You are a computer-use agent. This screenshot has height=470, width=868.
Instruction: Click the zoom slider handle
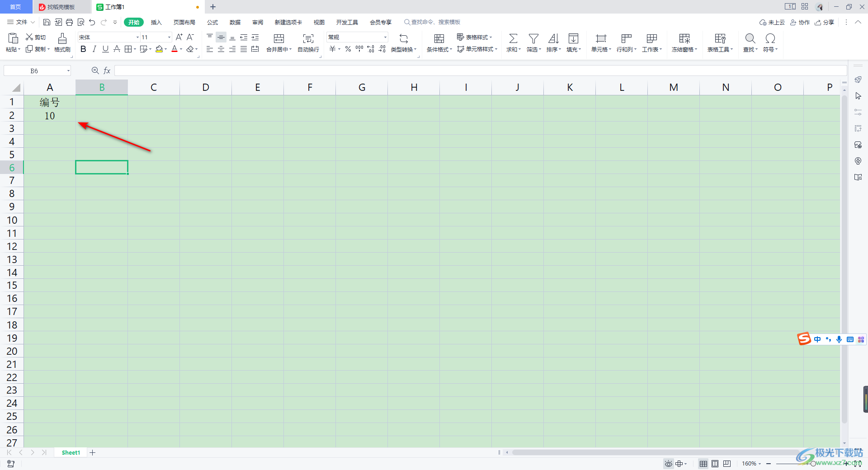point(813,464)
